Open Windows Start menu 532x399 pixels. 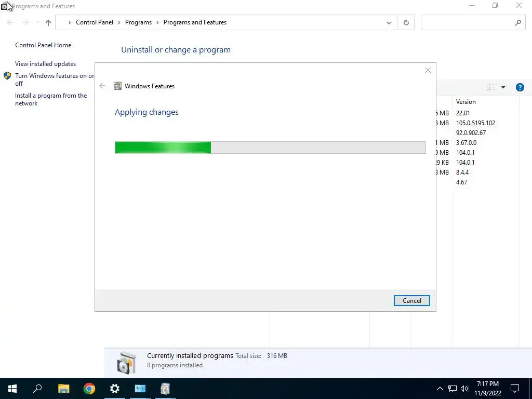tap(12, 389)
